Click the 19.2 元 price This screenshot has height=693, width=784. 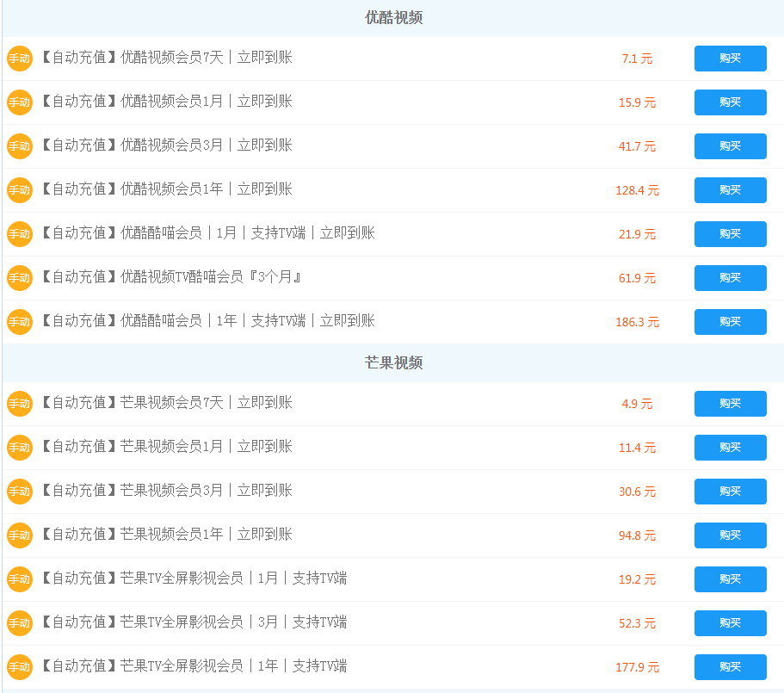point(637,580)
